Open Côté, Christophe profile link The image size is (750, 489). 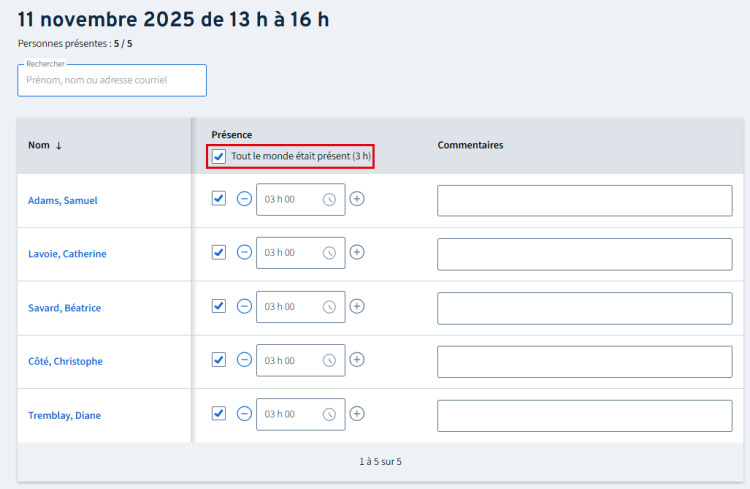(x=65, y=361)
